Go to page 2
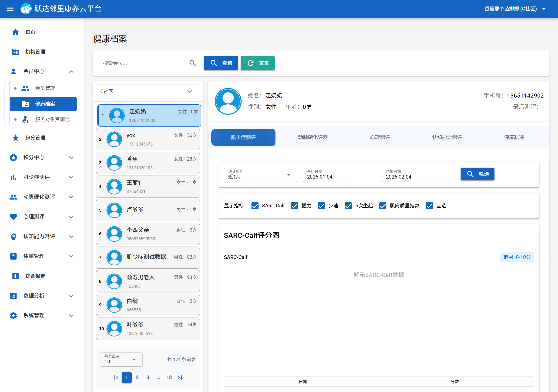Image resolution: width=558 pixels, height=392 pixels. click(x=137, y=377)
